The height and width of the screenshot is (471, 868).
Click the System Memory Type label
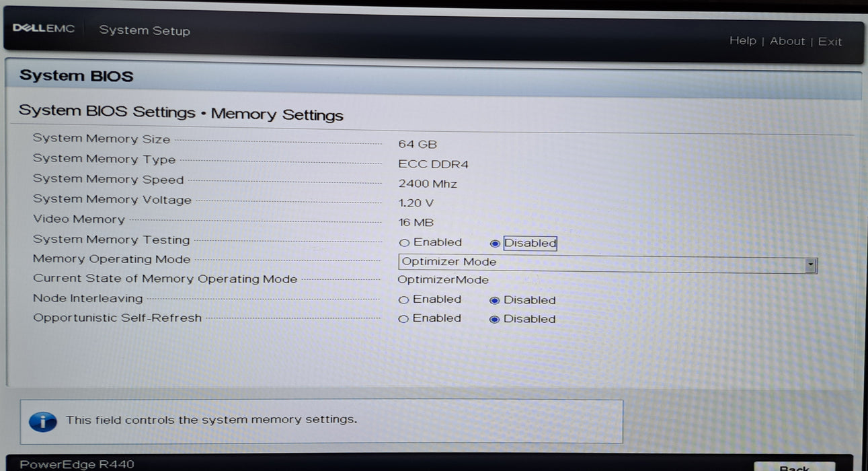point(104,159)
